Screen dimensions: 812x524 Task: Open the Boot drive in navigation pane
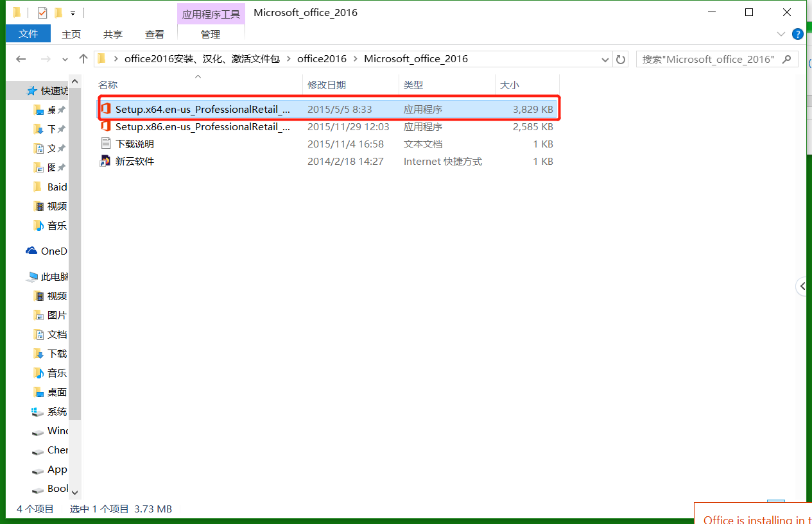click(x=50, y=488)
